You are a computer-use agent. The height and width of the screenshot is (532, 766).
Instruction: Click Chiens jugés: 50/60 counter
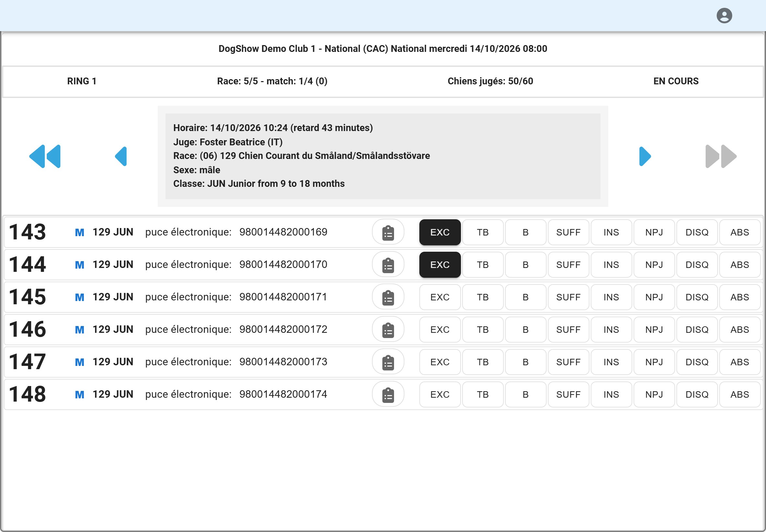pyautogui.click(x=490, y=81)
